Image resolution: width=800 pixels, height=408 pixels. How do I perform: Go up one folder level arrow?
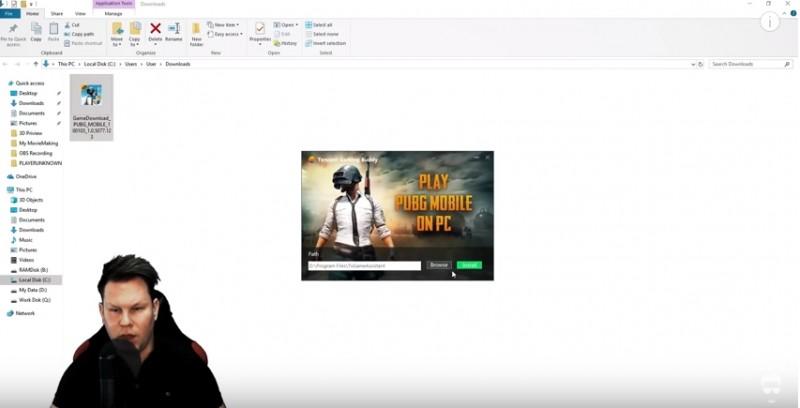pos(36,64)
